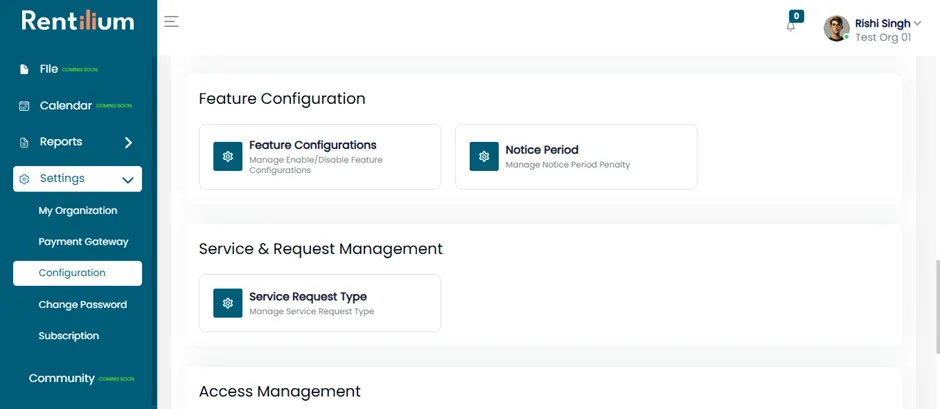
Task: Click the File document icon in sidebar
Action: (x=24, y=70)
